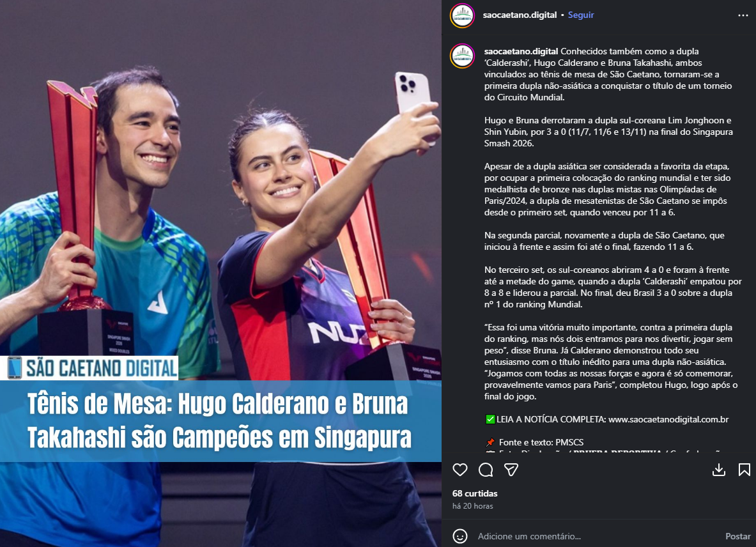The image size is (756, 547).
Task: Save the post with the bookmark icon
Action: pyautogui.click(x=744, y=470)
